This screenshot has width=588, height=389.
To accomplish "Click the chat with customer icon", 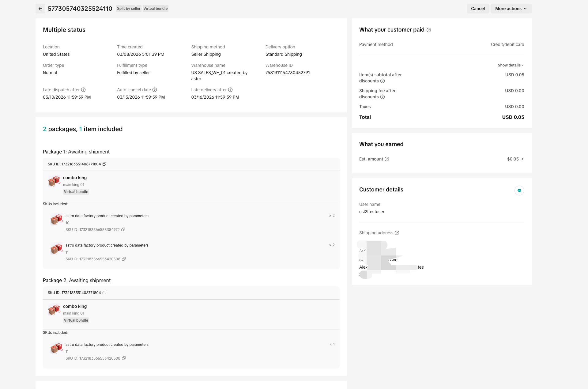I will tap(519, 191).
